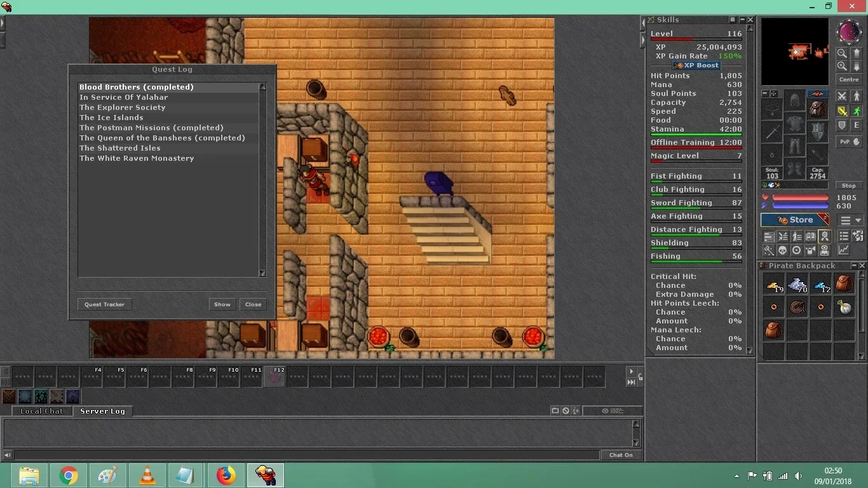Select offensive fight mode (crossed swords)
Image resolution: width=868 pixels, height=488 pixels.
(x=842, y=95)
